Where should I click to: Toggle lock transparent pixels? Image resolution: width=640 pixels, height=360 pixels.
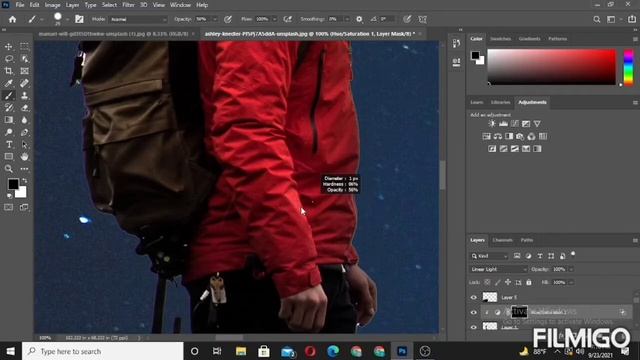click(x=487, y=282)
